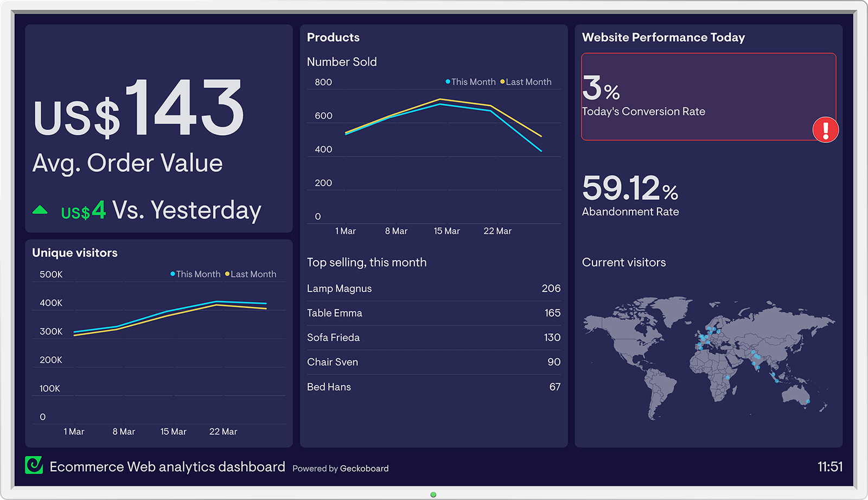868x500 pixels.
Task: Open the Products panel header
Action: pos(333,37)
